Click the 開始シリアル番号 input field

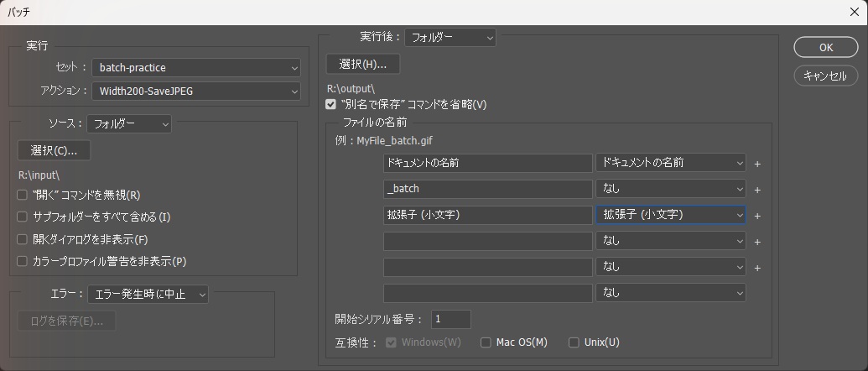pyautogui.click(x=450, y=320)
